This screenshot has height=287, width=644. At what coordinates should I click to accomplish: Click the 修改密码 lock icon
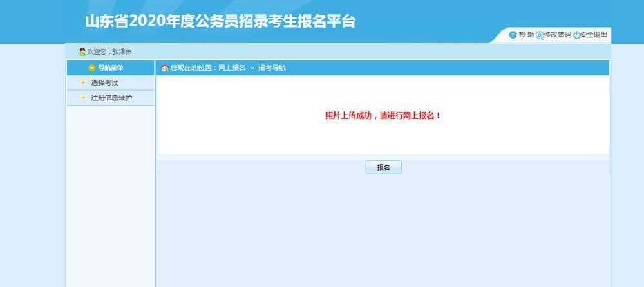click(540, 35)
